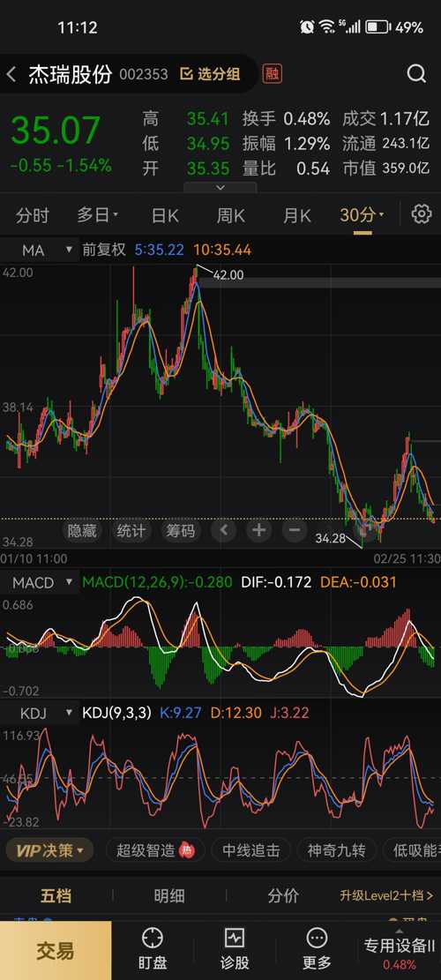Tap the 更多 ellipsis icon

(317, 939)
